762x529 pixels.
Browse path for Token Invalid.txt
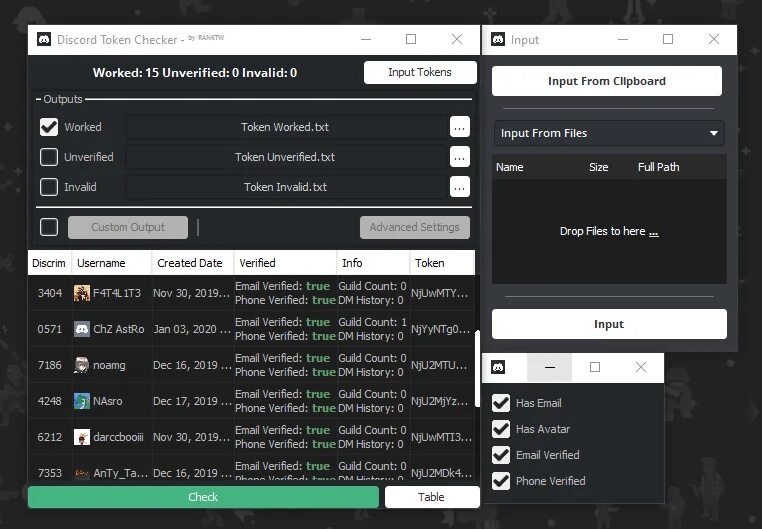pos(460,187)
